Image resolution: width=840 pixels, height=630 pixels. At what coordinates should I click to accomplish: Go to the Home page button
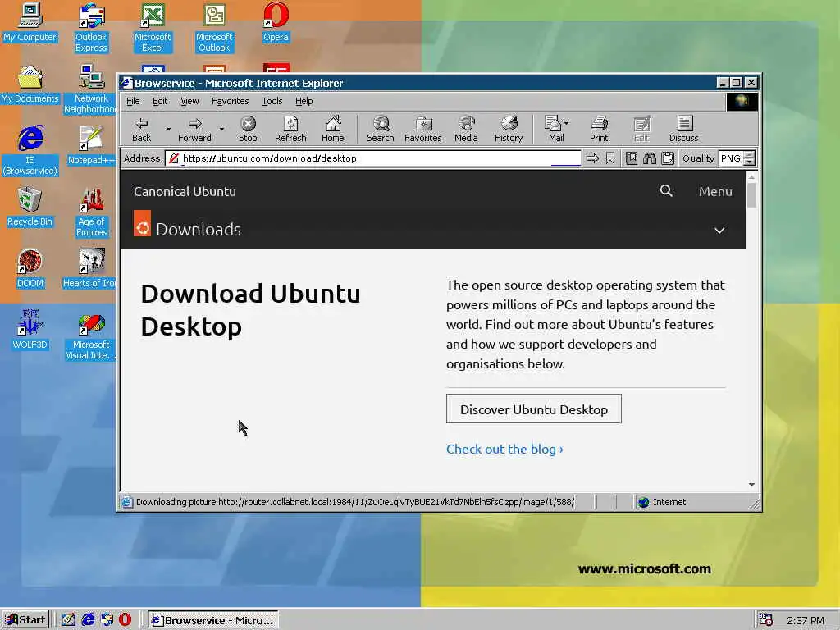(333, 129)
